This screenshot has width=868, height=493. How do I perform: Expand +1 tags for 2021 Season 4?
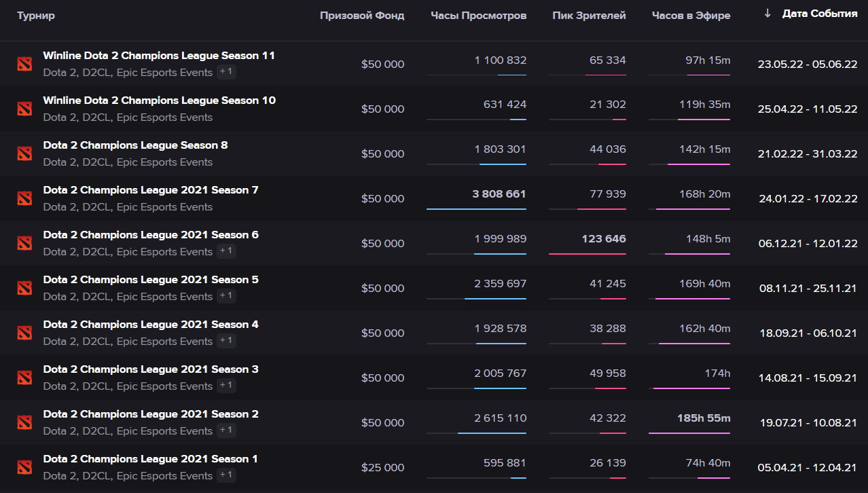pos(226,341)
